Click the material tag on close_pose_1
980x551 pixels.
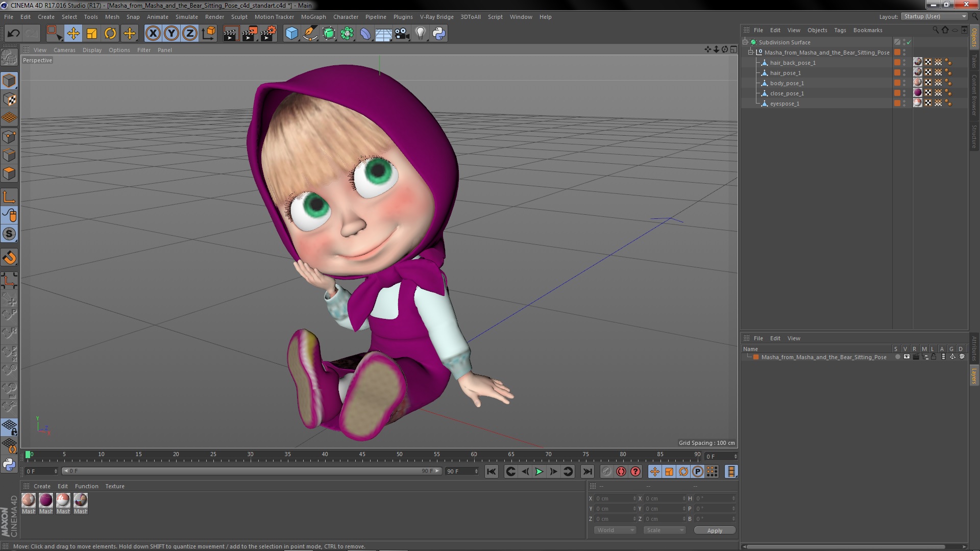(918, 93)
